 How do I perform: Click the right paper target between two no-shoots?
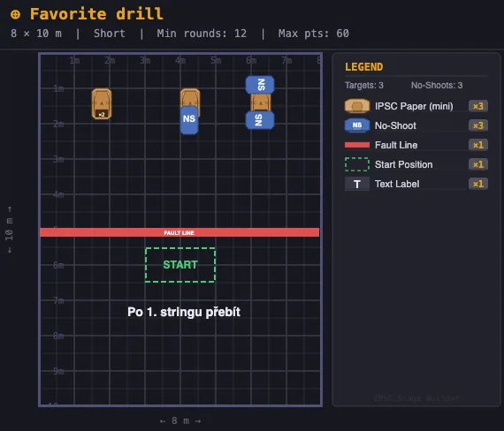[261, 102]
